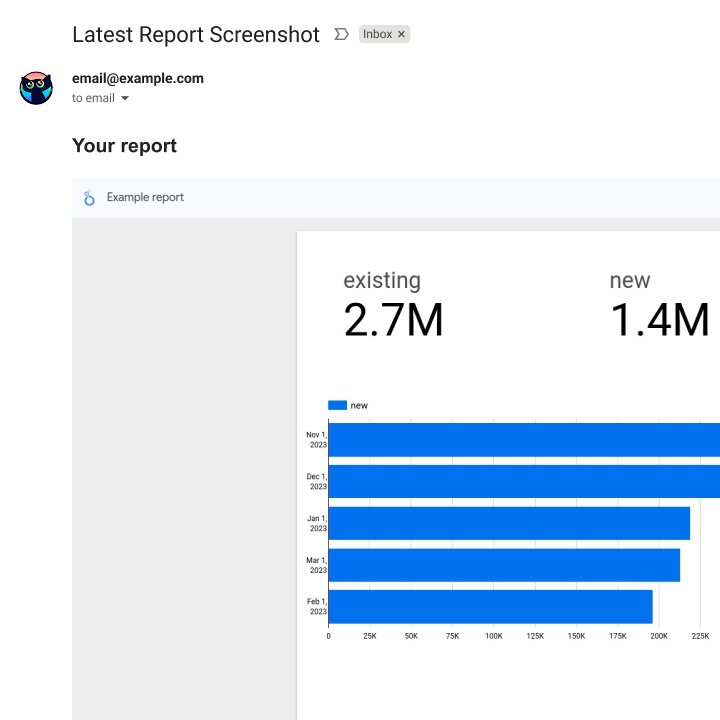Click the "existing" 2.7M scorecard value
This screenshot has width=720, height=720.
coord(393,320)
